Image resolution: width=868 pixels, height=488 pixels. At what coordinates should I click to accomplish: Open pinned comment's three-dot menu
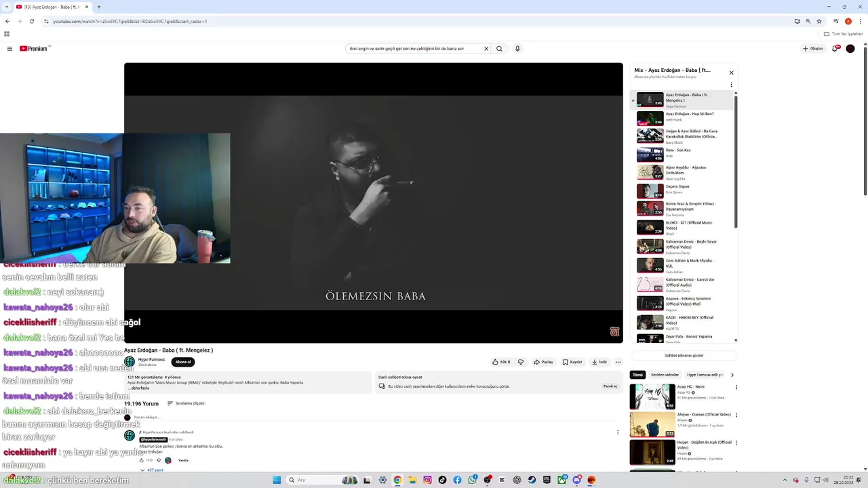[x=617, y=432]
